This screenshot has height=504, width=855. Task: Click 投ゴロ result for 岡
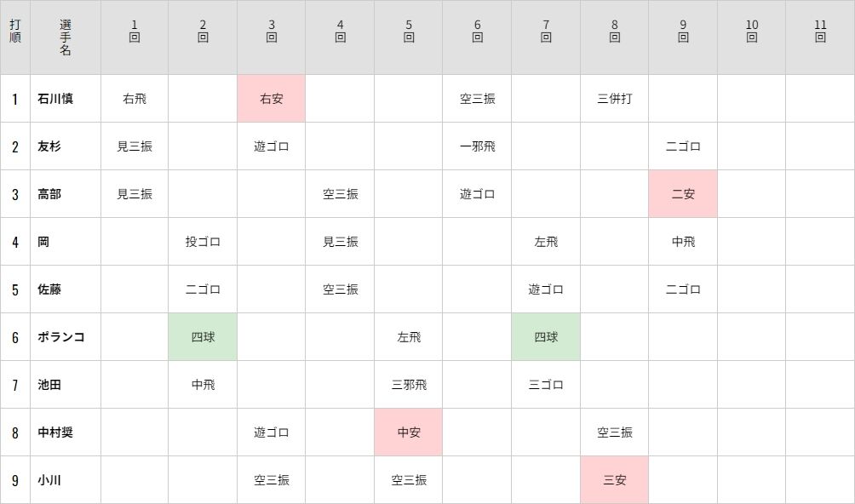[203, 242]
